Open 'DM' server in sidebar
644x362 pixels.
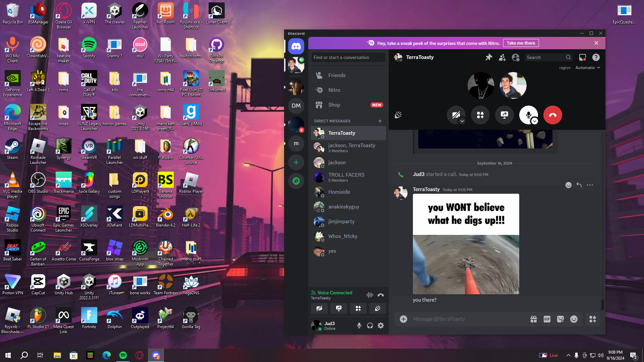tap(296, 106)
